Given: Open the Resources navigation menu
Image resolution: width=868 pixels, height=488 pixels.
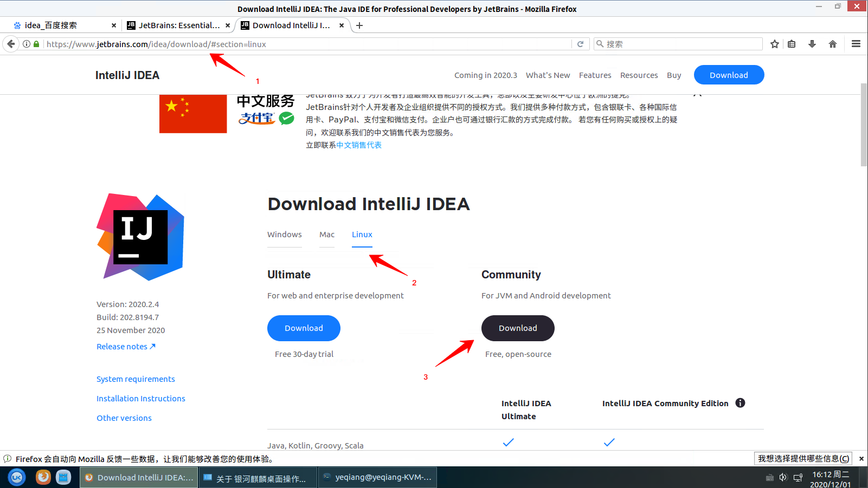Looking at the screenshot, I should click(639, 75).
